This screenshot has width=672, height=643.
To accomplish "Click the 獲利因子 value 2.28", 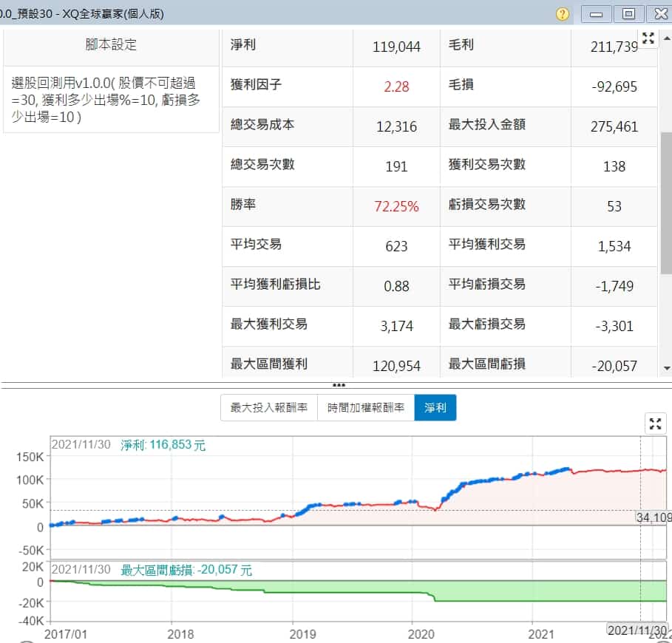I will [396, 86].
